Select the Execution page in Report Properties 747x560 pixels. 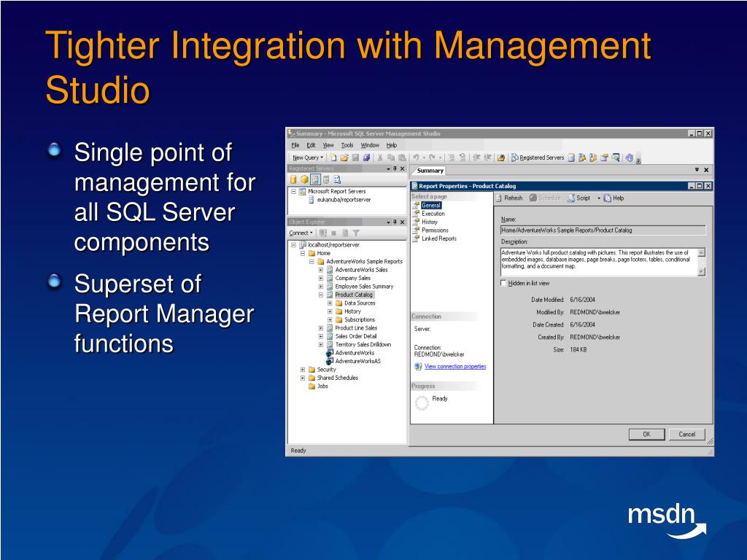point(433,214)
